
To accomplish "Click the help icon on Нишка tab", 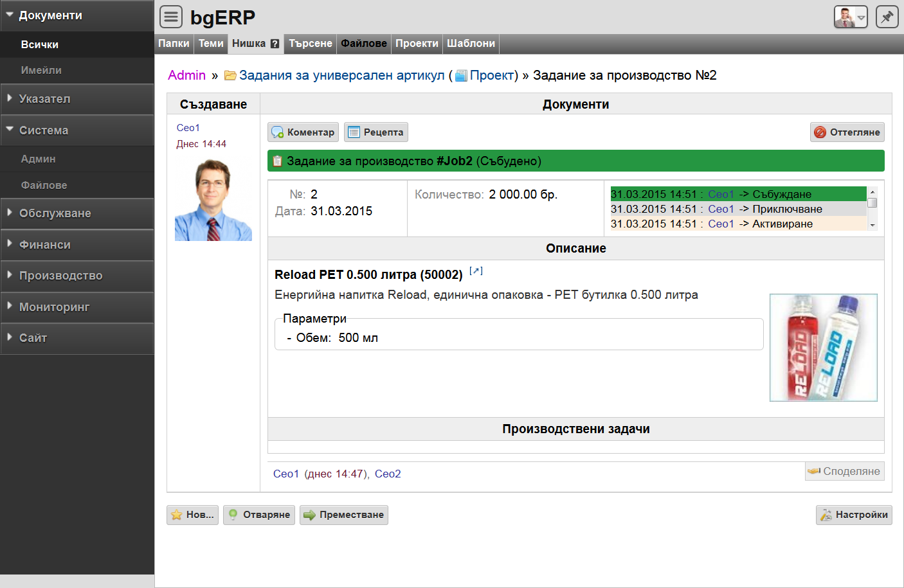I will [x=275, y=44].
